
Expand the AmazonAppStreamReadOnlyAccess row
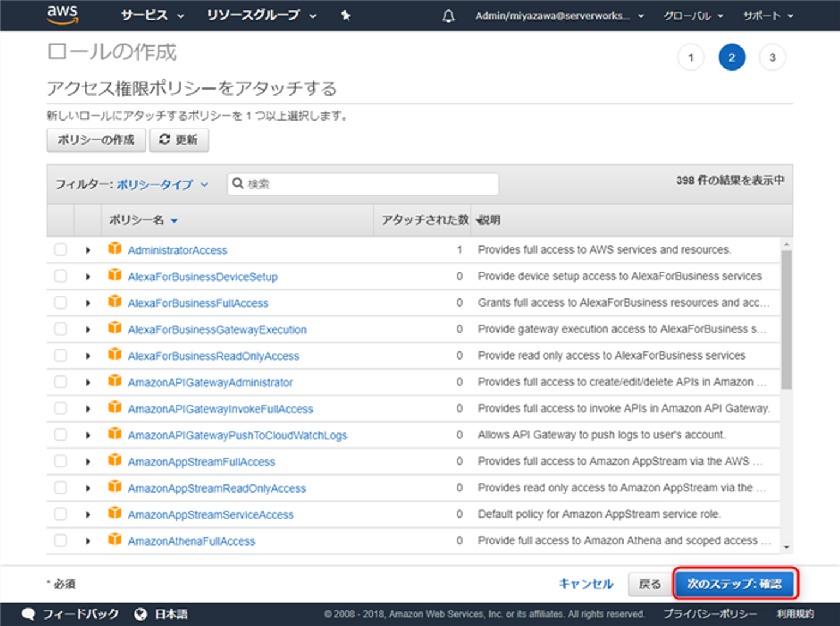click(x=88, y=488)
